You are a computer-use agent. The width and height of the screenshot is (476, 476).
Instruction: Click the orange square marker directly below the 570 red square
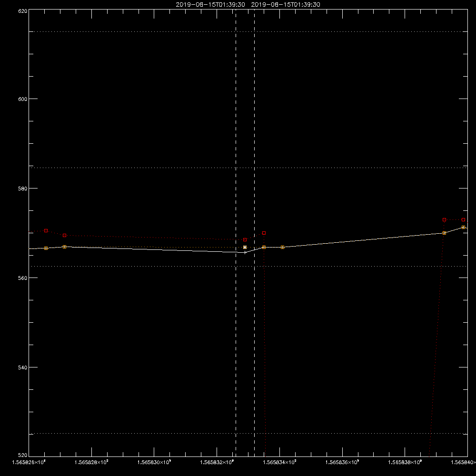coord(264,248)
